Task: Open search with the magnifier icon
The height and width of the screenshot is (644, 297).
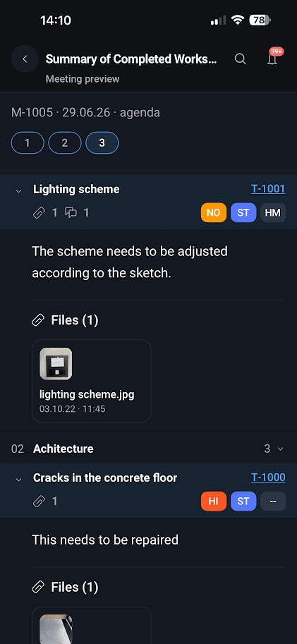Action: 241,59
